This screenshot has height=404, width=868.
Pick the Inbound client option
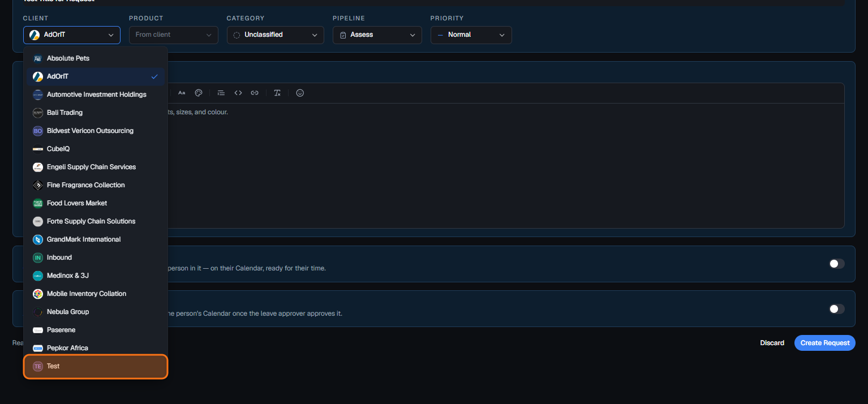coord(96,257)
